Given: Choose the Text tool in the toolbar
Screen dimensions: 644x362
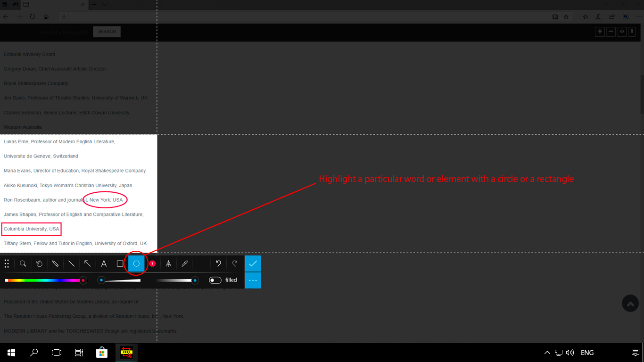Looking at the screenshot, I should (104, 263).
